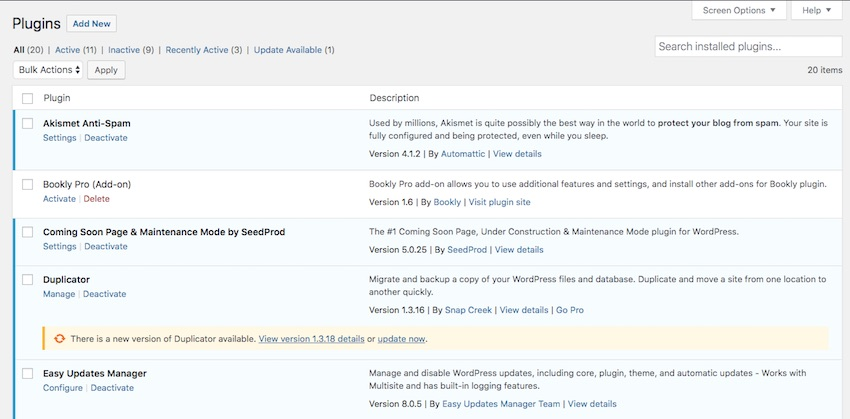Click the Duplicator Go Pro link
This screenshot has height=419, width=850.
click(570, 310)
